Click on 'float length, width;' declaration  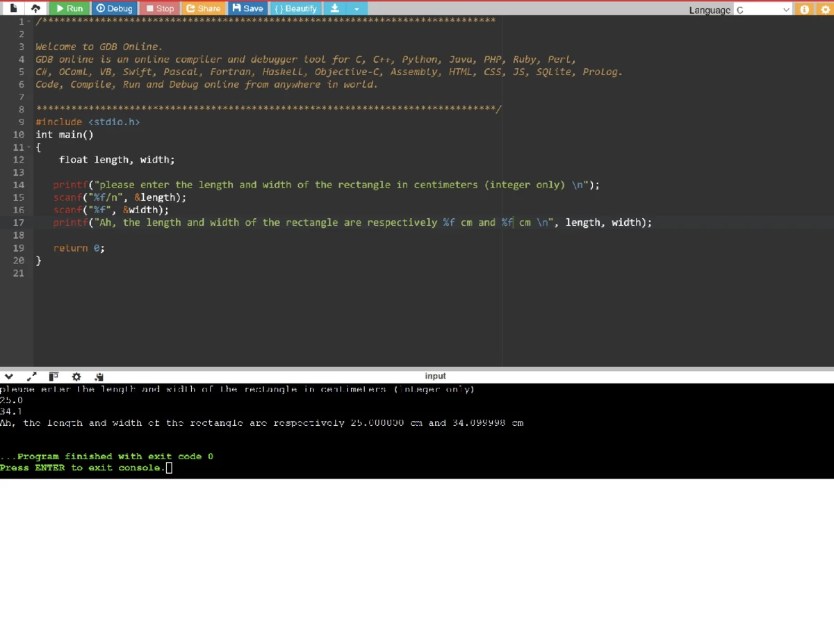(117, 160)
